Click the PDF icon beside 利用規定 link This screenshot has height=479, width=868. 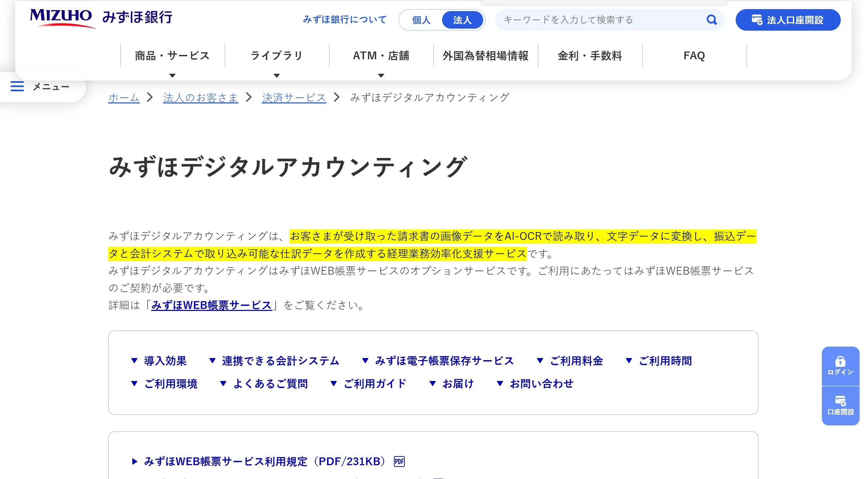pyautogui.click(x=399, y=461)
